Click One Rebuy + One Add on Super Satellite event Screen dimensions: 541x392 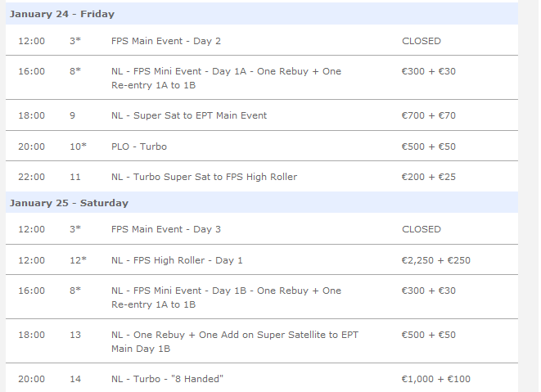point(235,341)
